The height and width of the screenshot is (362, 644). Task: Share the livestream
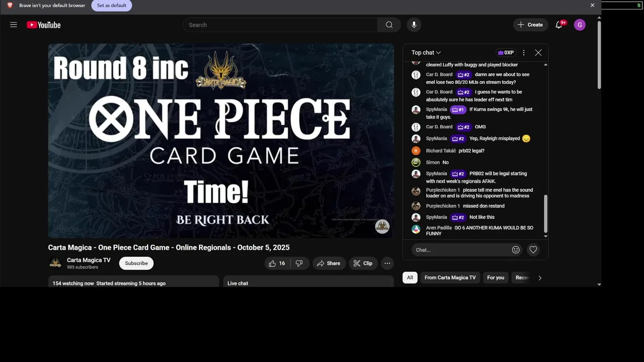pos(329,263)
